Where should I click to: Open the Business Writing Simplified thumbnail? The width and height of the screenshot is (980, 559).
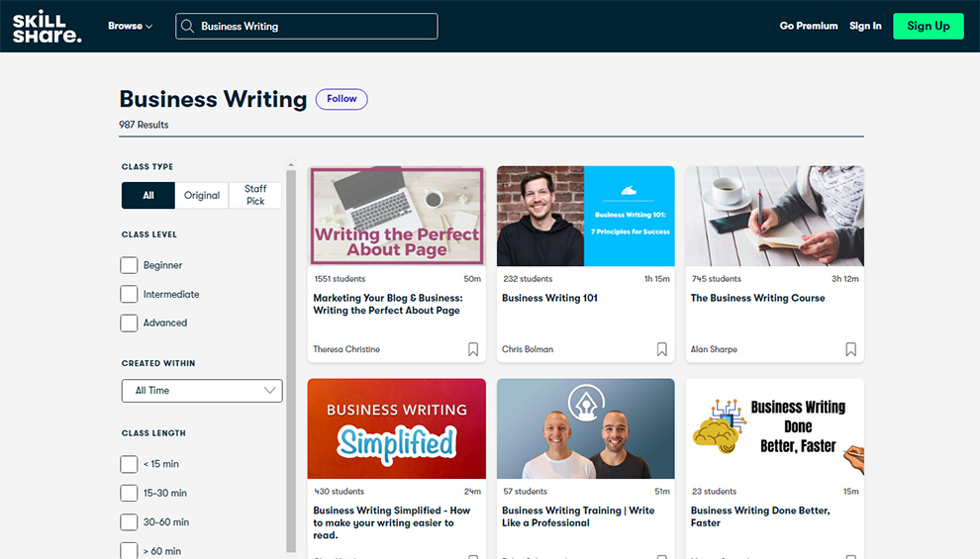(396, 428)
